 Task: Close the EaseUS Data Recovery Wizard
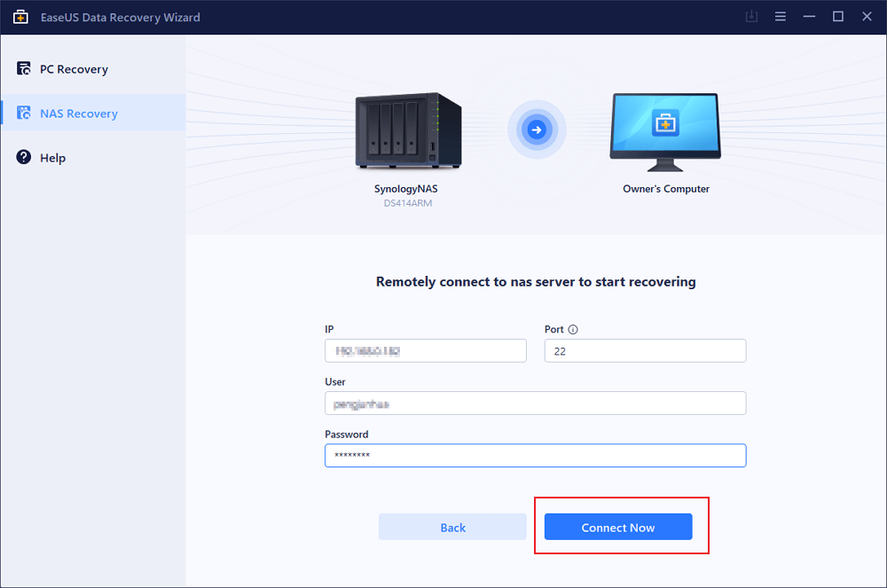tap(866, 17)
